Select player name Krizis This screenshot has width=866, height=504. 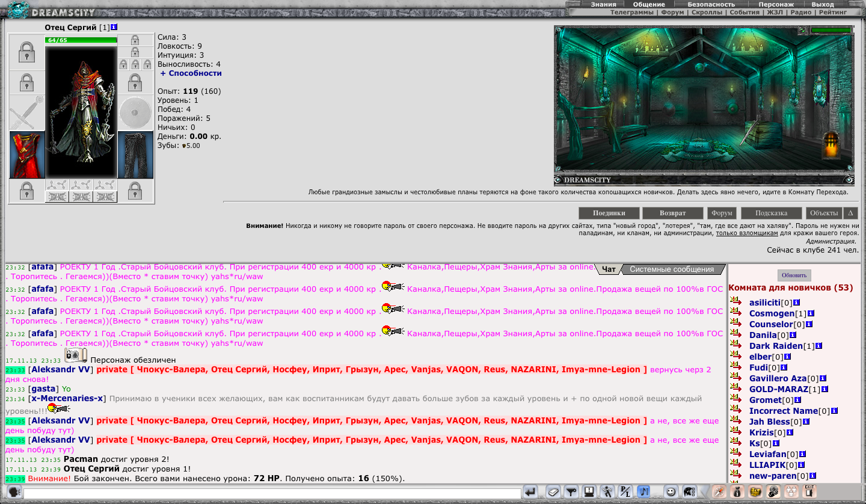click(x=761, y=432)
